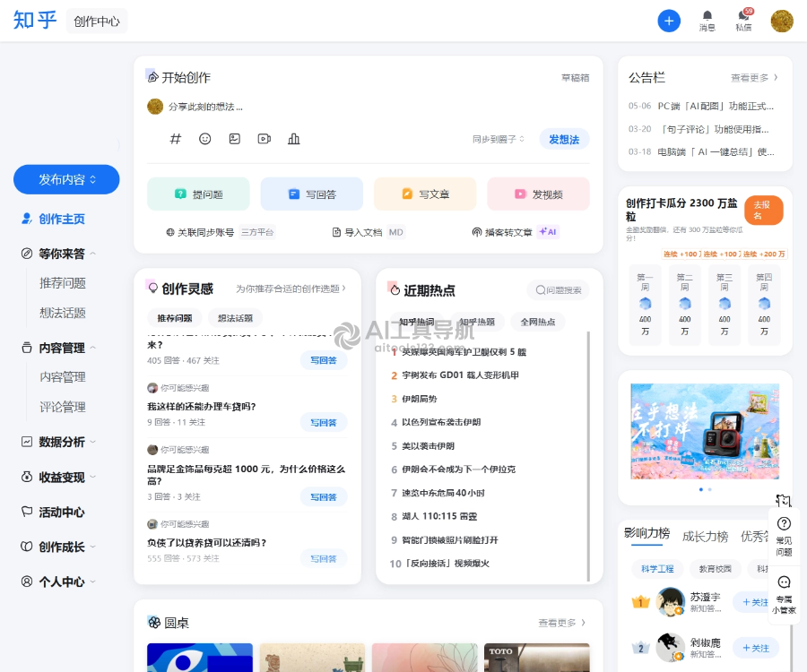Click the 写回答 card button
This screenshot has height=672, width=807.
point(311,194)
